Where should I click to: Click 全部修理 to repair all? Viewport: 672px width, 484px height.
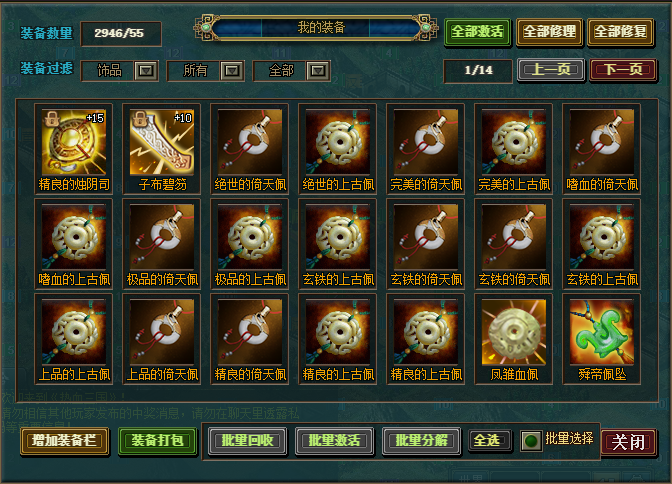549,32
